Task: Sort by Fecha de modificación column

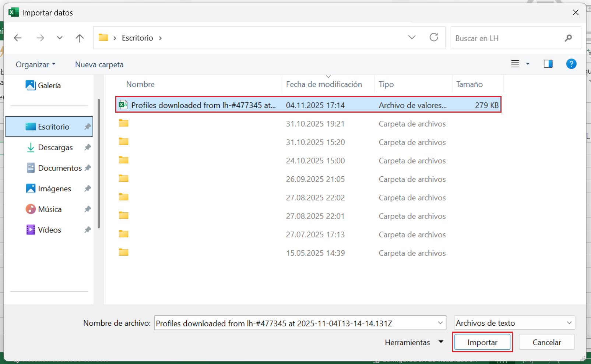Action: (324, 84)
